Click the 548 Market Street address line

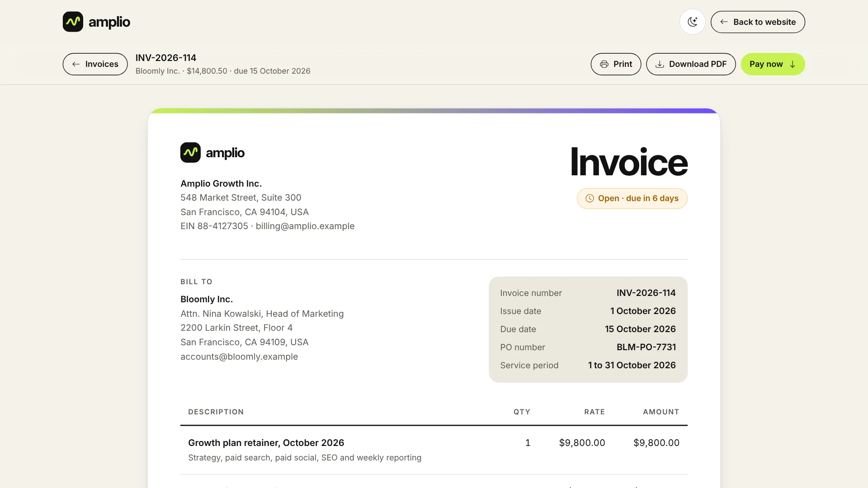[x=241, y=197]
